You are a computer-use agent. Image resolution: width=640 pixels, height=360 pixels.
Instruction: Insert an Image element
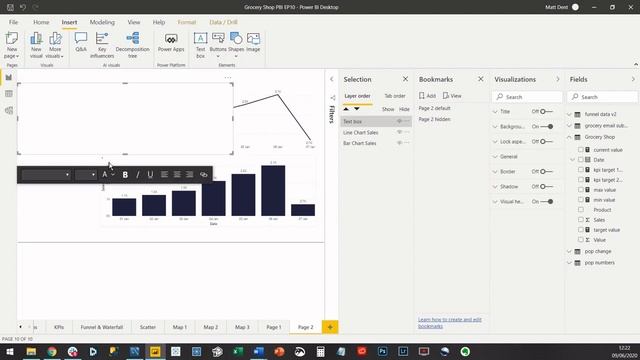point(253,42)
